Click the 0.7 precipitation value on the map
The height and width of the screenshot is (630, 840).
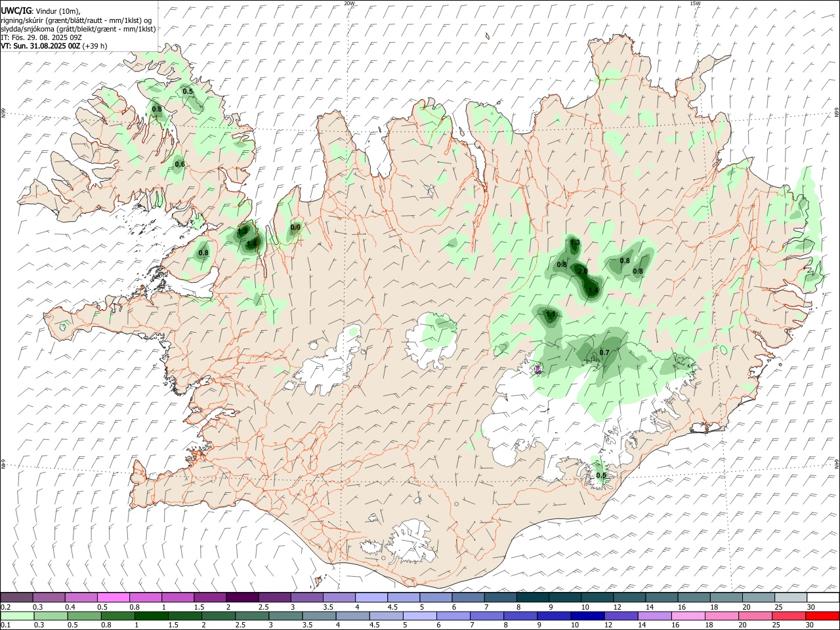(x=604, y=353)
